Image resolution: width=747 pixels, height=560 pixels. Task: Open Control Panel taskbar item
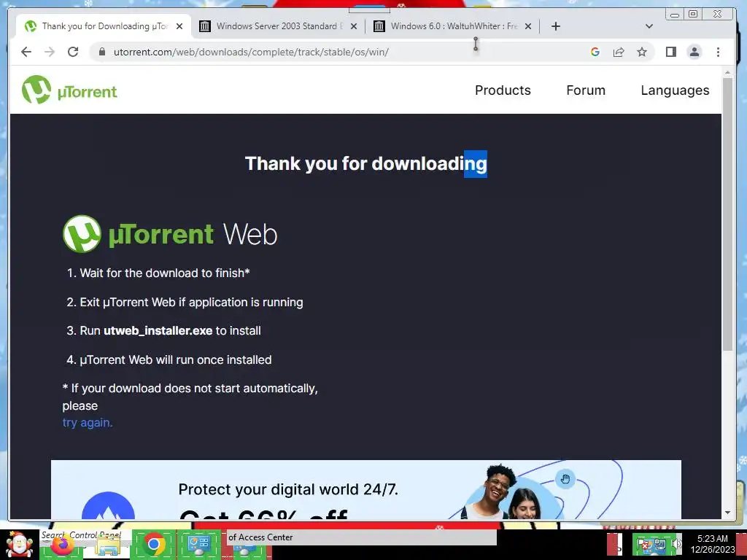coord(198,544)
